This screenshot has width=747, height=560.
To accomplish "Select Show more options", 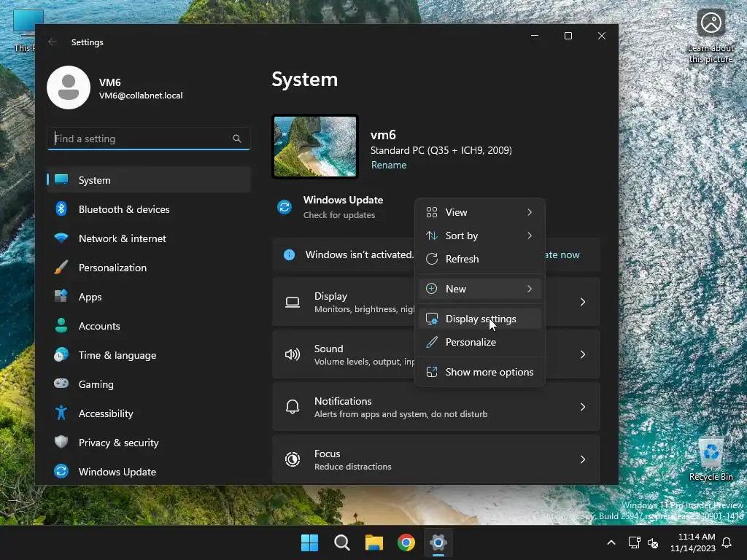I will (x=480, y=372).
